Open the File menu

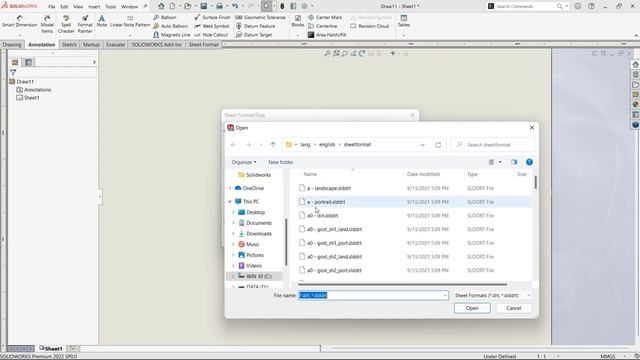(x=51, y=7)
